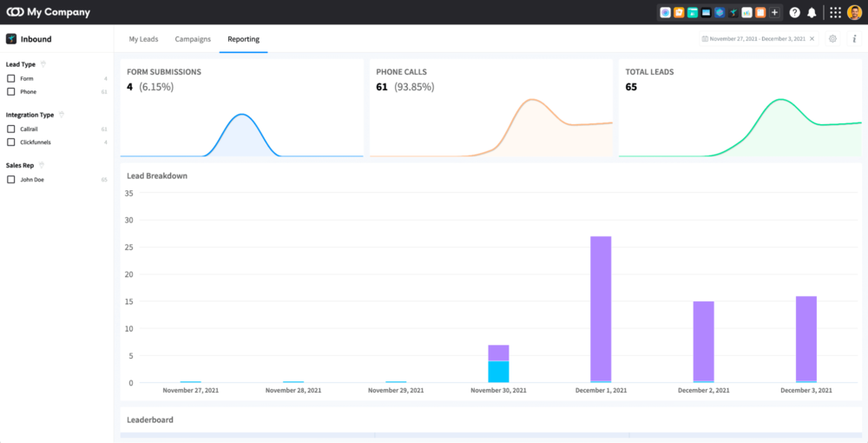868x443 pixels.
Task: Click the user profile avatar
Action: pos(854,13)
